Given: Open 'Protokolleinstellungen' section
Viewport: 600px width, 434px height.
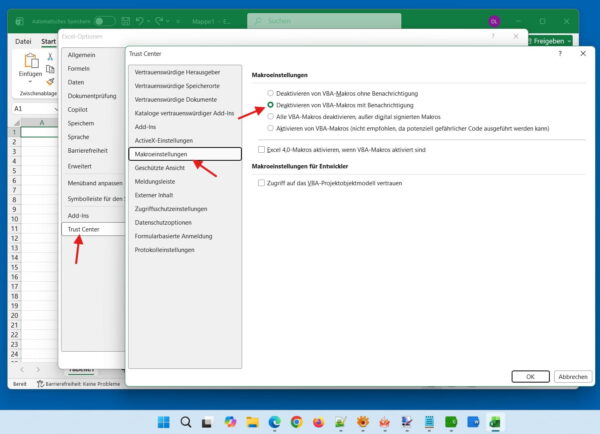Looking at the screenshot, I should click(x=185, y=250).
